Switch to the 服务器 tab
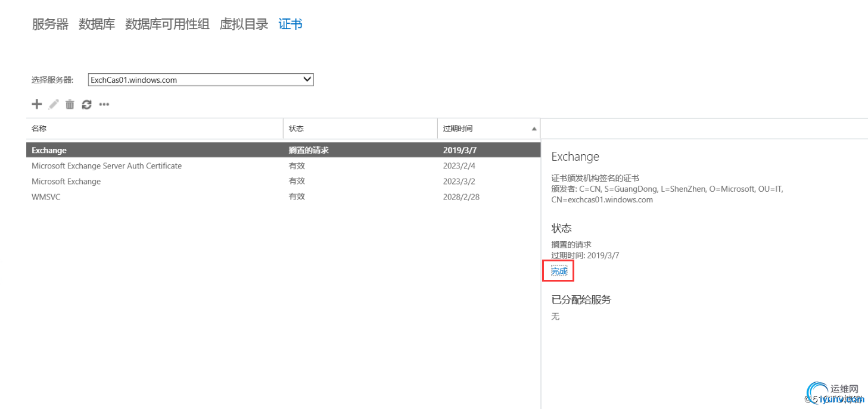 [50, 24]
